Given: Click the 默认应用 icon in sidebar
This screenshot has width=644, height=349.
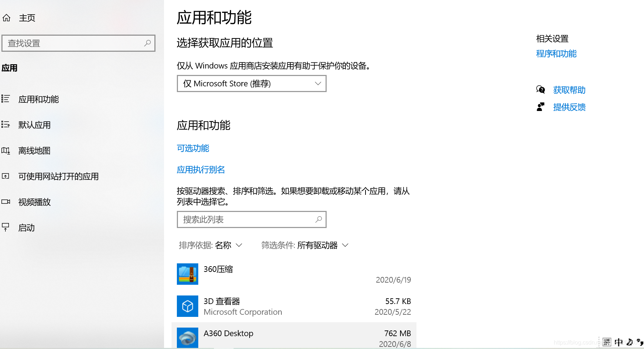Looking at the screenshot, I should click(5, 125).
